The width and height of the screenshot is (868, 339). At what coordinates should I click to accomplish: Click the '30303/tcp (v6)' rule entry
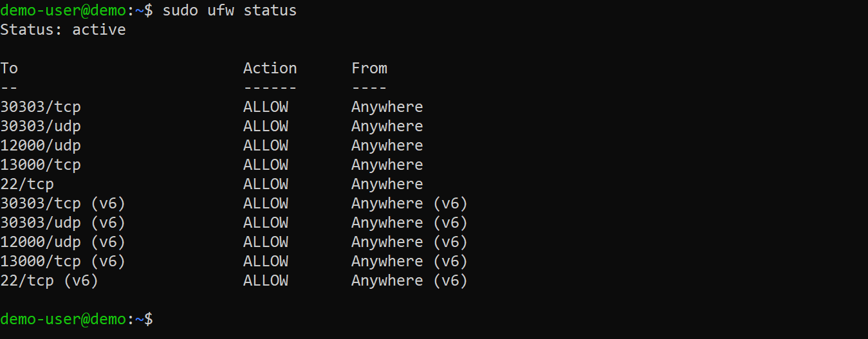click(62, 203)
